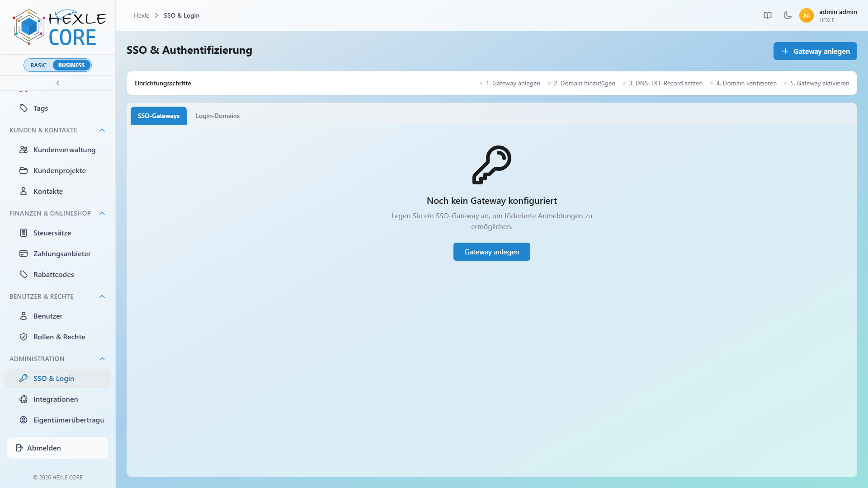Open Integrationen in the sidebar

[x=57, y=399]
